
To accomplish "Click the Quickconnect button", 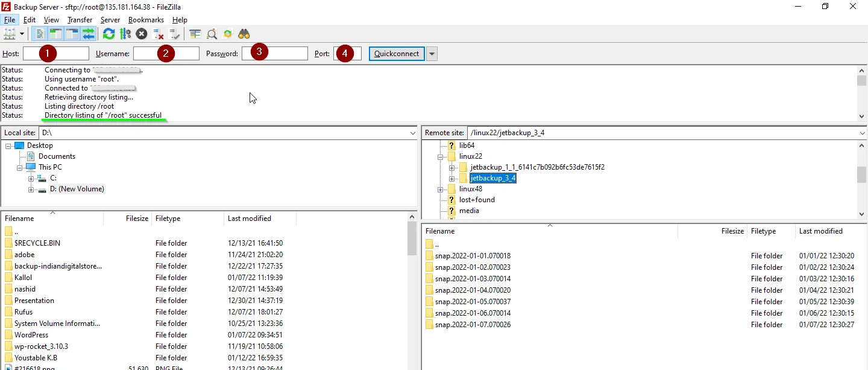I will tap(397, 54).
